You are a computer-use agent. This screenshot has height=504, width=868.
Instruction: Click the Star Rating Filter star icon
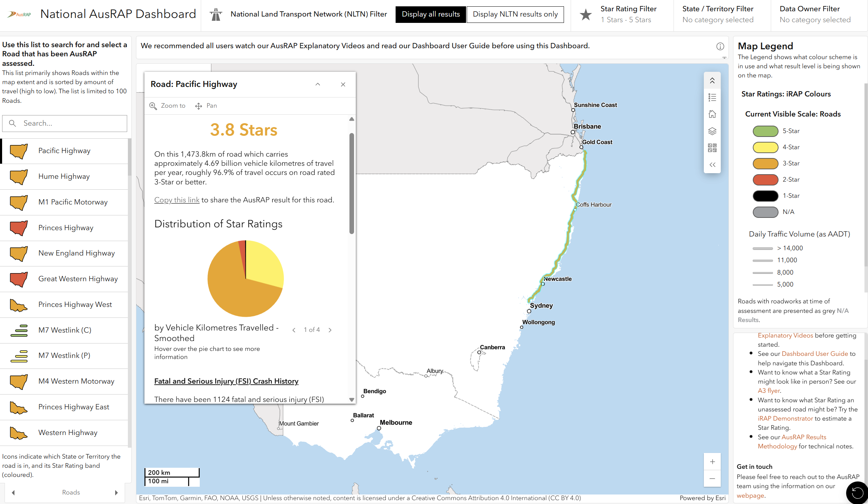[x=585, y=14]
